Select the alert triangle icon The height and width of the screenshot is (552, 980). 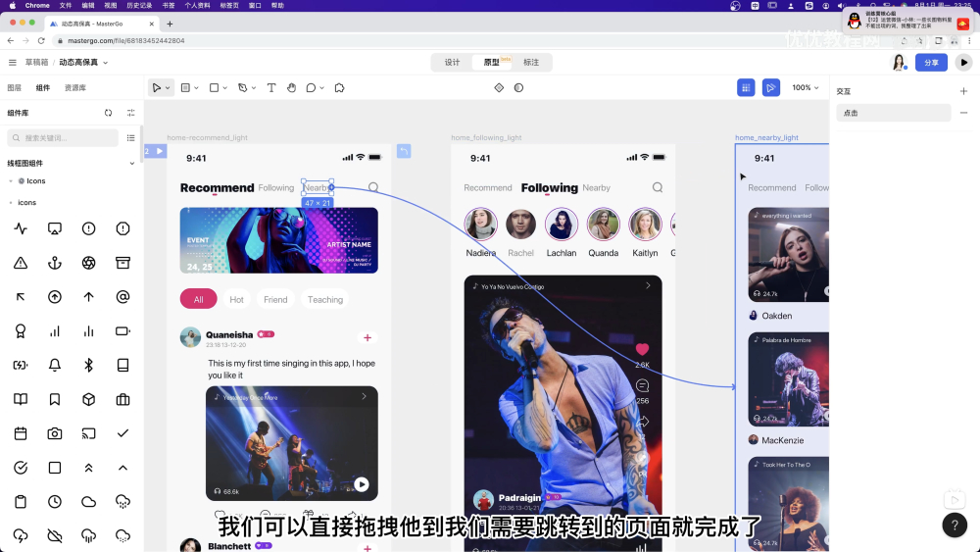click(21, 263)
